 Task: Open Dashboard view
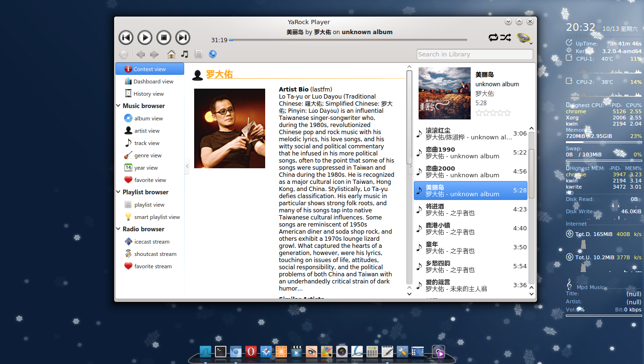pyautogui.click(x=150, y=81)
